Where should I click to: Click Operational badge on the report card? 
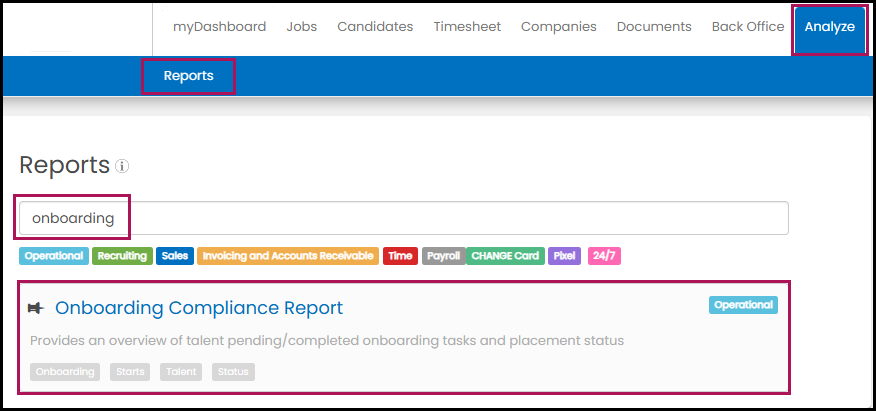(x=743, y=305)
